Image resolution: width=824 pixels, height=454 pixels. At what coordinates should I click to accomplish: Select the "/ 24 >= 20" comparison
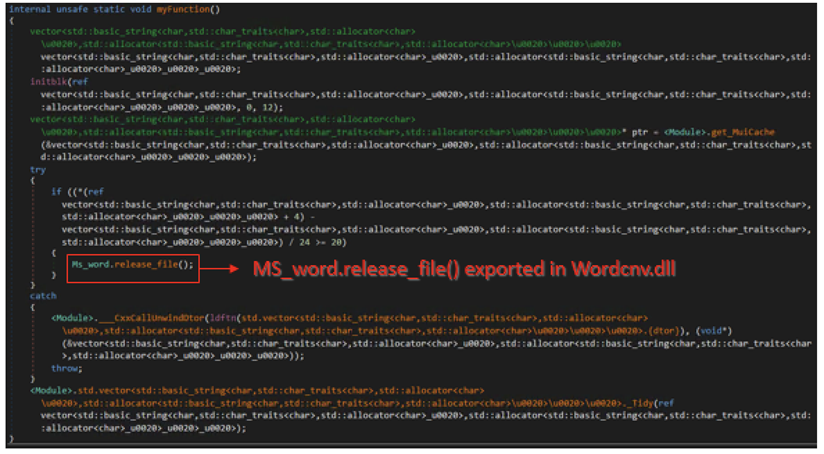click(321, 241)
